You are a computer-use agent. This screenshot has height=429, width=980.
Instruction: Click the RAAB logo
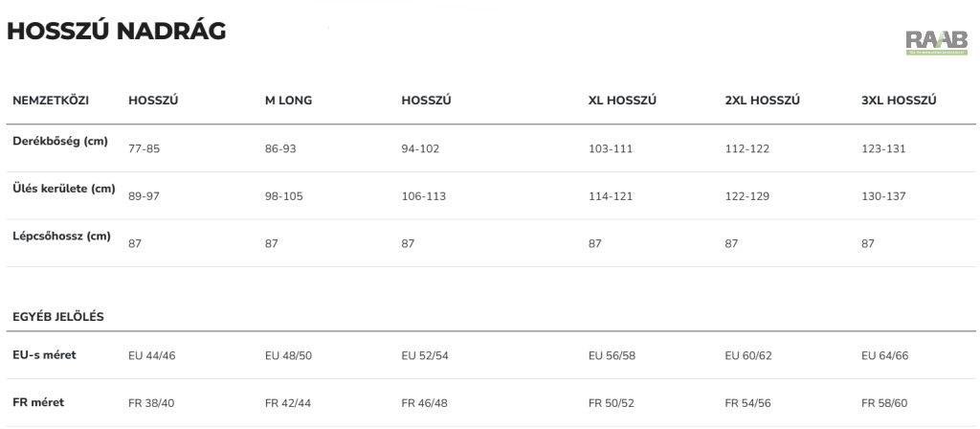tap(938, 41)
